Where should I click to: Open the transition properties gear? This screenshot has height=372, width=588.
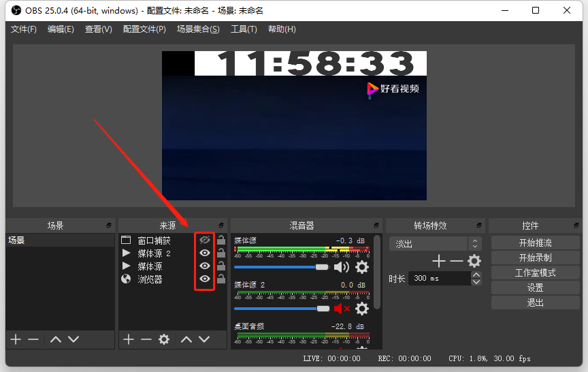point(474,261)
